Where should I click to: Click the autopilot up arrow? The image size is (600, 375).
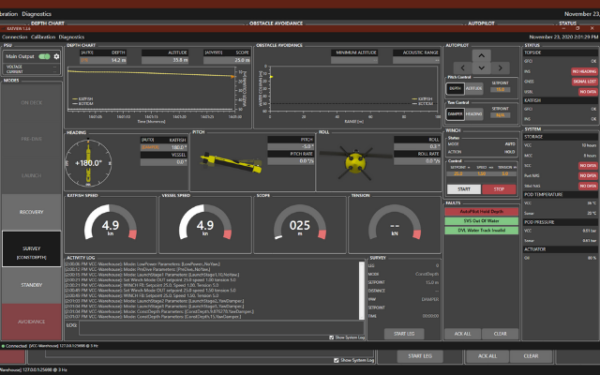pyautogui.click(x=481, y=56)
